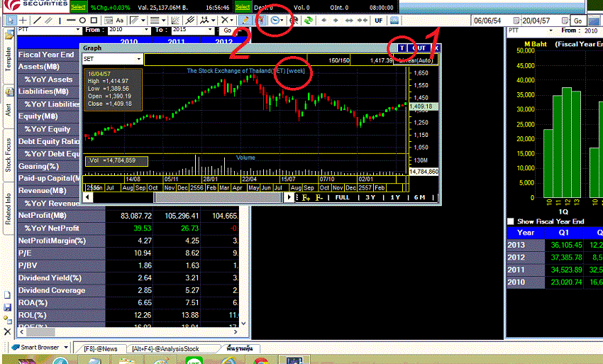Click the single left arrow toolbar icon
Image resolution: width=603 pixels, height=364 pixels.
point(323,20)
